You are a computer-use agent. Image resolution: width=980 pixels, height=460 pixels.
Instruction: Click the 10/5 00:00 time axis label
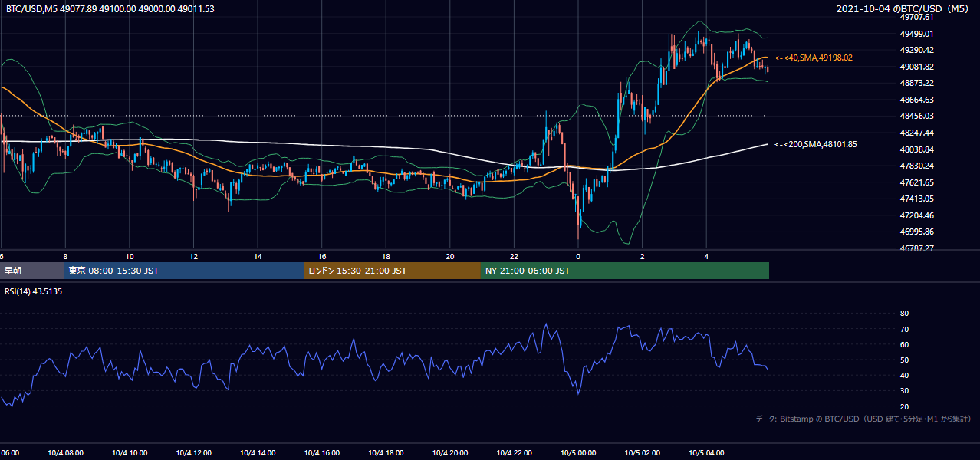(x=578, y=453)
